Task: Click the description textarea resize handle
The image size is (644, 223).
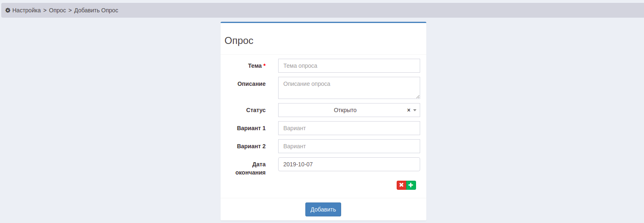Action: point(418,97)
